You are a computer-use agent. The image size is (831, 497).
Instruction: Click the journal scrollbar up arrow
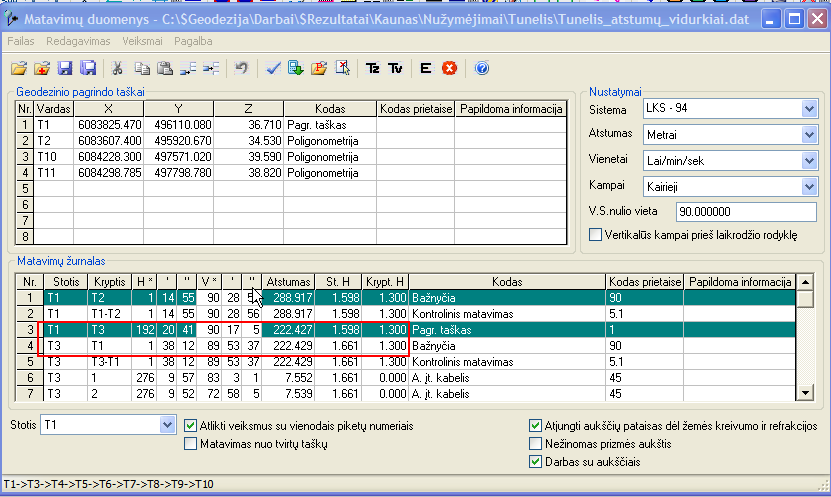pos(805,282)
